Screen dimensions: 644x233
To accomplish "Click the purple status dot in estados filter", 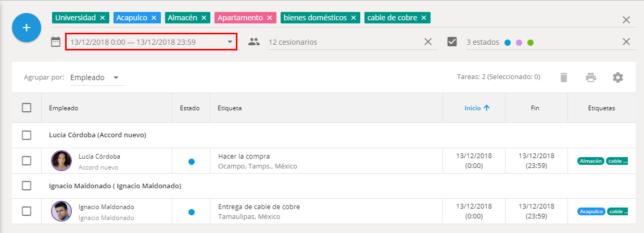I will pos(519,43).
